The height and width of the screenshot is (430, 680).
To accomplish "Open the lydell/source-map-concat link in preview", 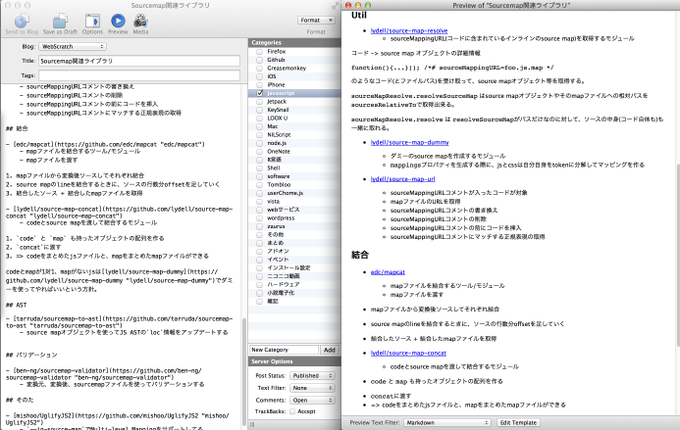I will click(x=409, y=353).
